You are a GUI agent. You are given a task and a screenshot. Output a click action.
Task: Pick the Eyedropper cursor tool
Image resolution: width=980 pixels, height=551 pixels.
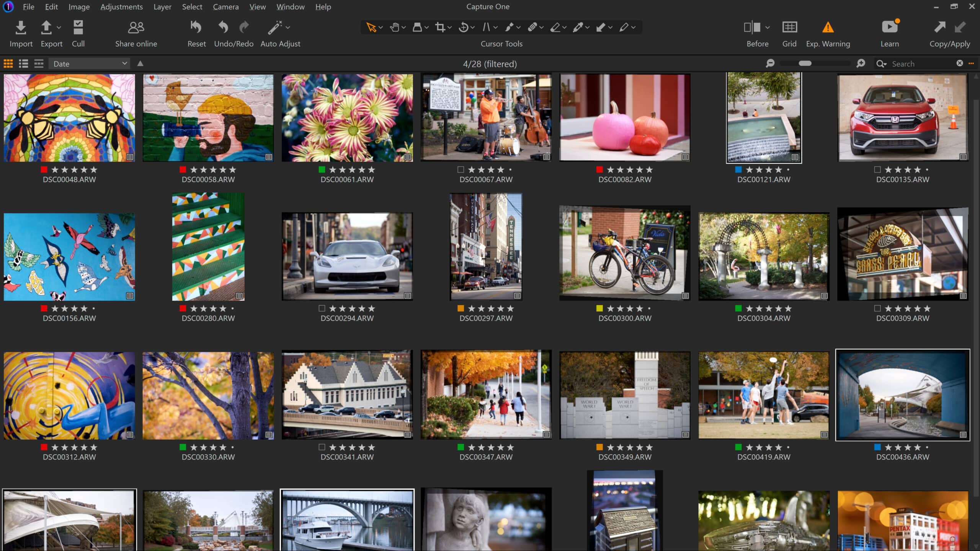coord(579,27)
